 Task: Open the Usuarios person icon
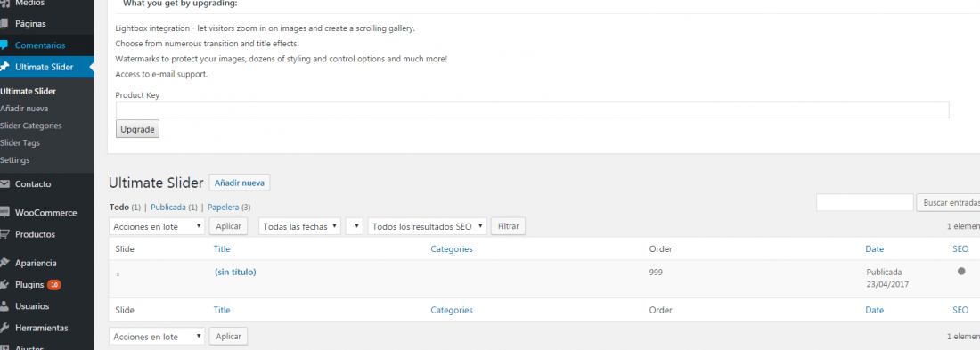[x=4, y=306]
